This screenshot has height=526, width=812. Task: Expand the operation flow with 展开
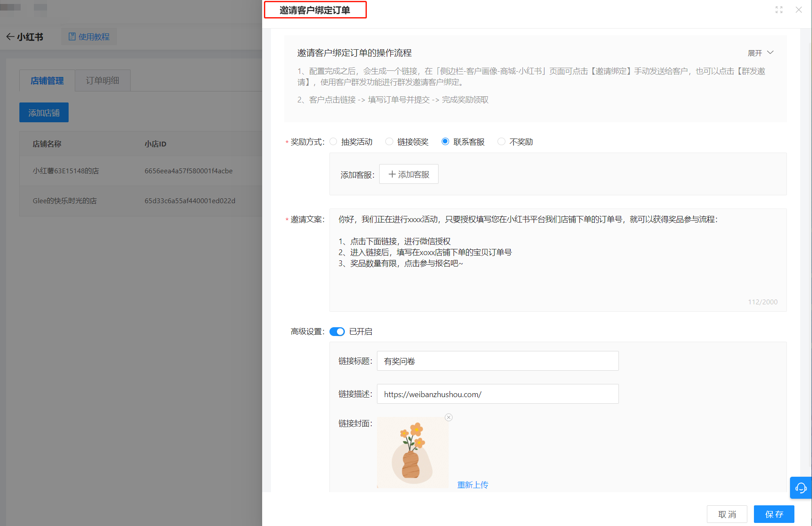click(760, 53)
